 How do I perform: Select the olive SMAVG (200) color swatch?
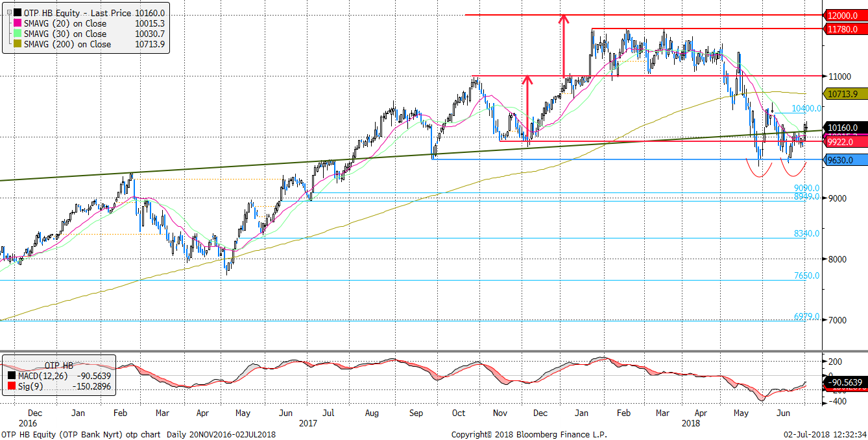tap(16, 45)
